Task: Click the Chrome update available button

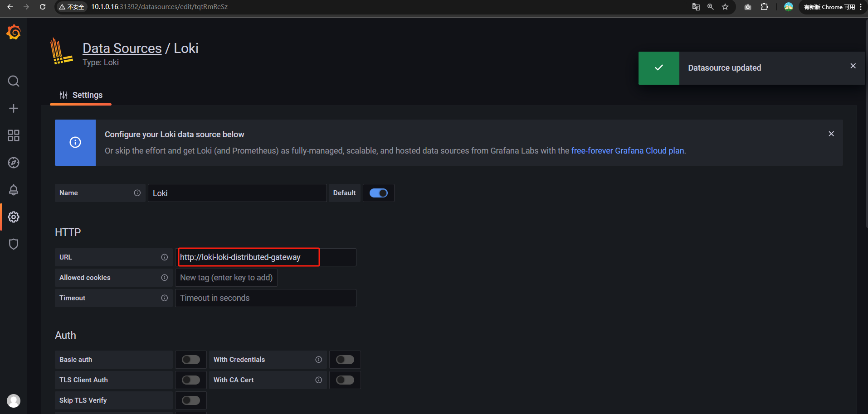Action: click(x=829, y=7)
